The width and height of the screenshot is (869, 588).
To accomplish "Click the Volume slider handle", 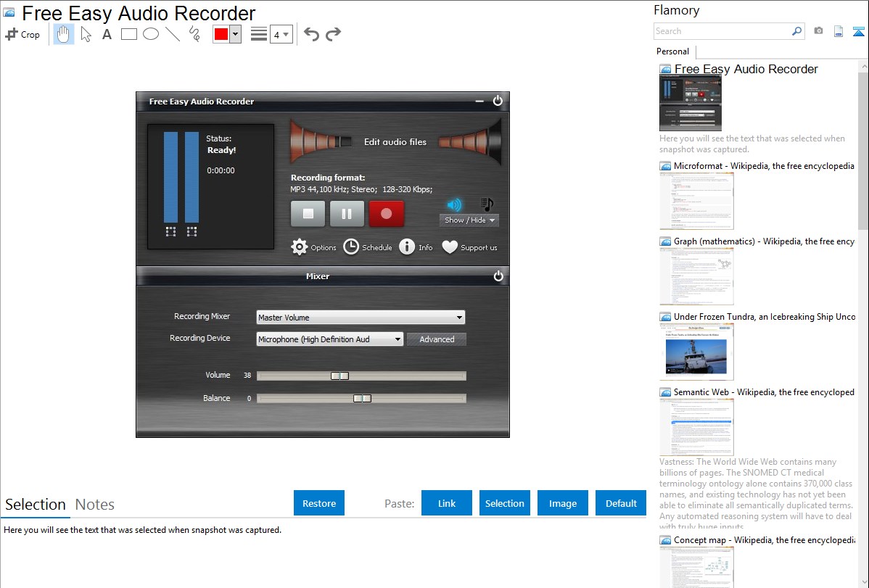I will (339, 376).
